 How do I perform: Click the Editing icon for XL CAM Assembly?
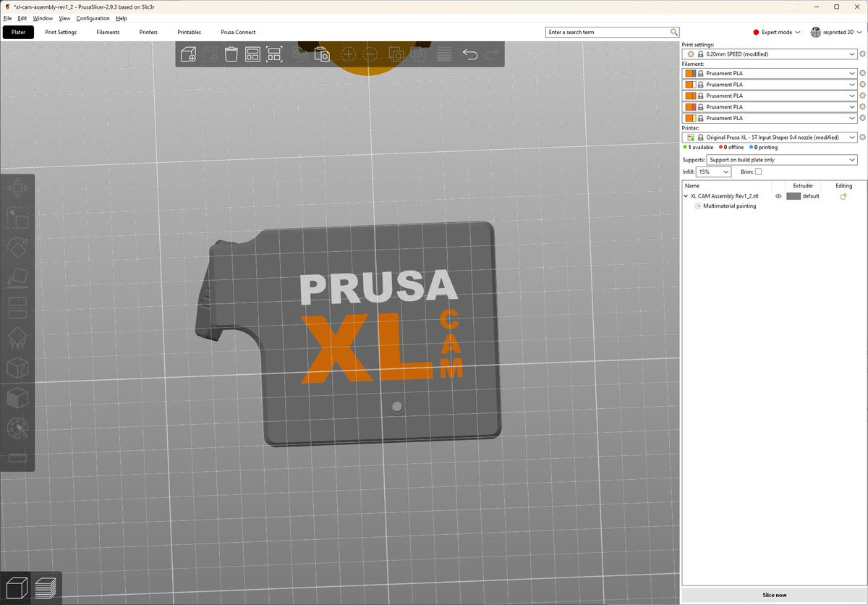843,196
